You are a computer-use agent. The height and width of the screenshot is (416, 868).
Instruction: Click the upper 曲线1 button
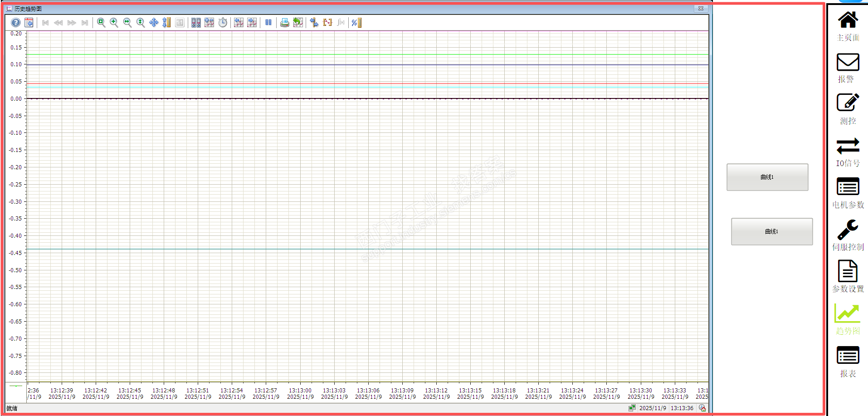[x=767, y=177]
